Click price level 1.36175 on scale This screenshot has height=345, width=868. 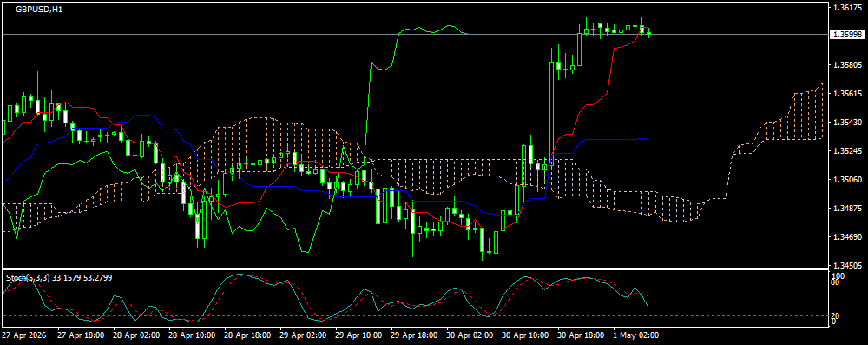847,8
